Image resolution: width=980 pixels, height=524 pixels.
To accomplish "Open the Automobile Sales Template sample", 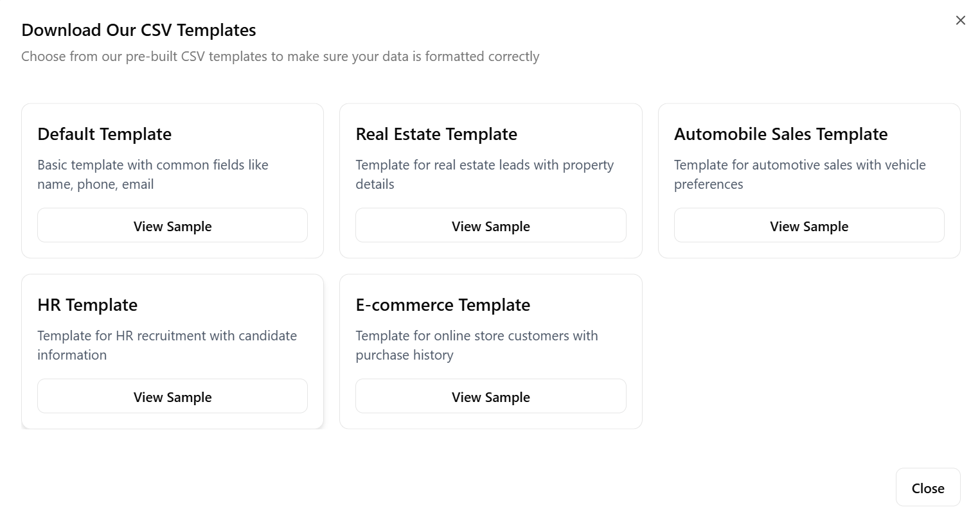I will [808, 225].
